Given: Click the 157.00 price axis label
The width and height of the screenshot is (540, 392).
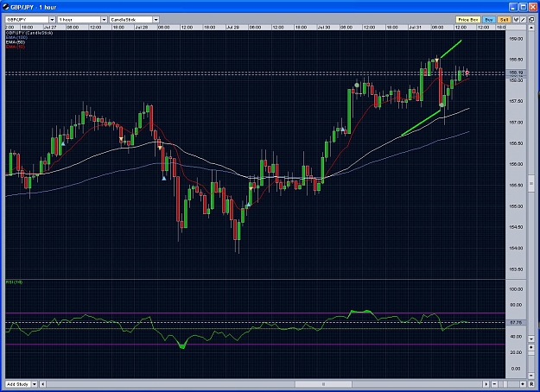Looking at the screenshot, I should pos(516,123).
